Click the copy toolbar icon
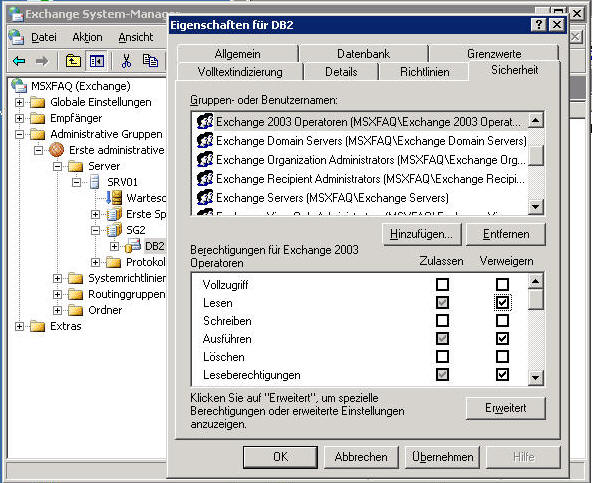Image resolution: width=592 pixels, height=483 pixels. tap(150, 61)
